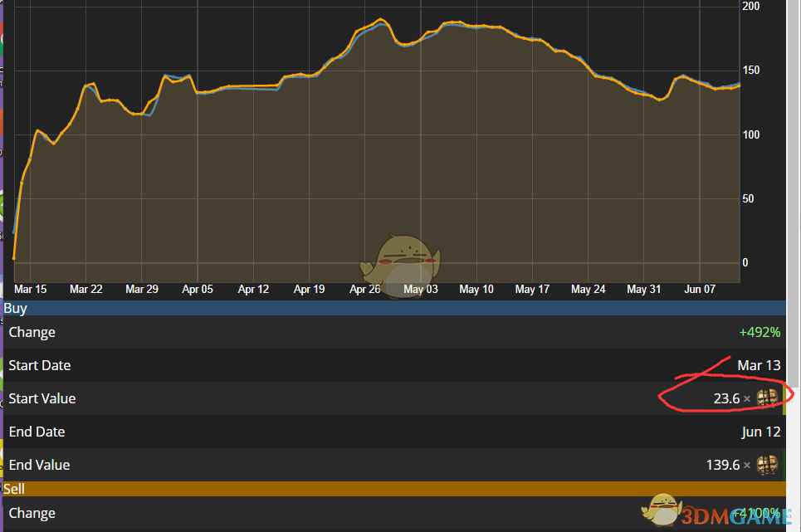Click the Mar 13 start date value

(x=759, y=365)
